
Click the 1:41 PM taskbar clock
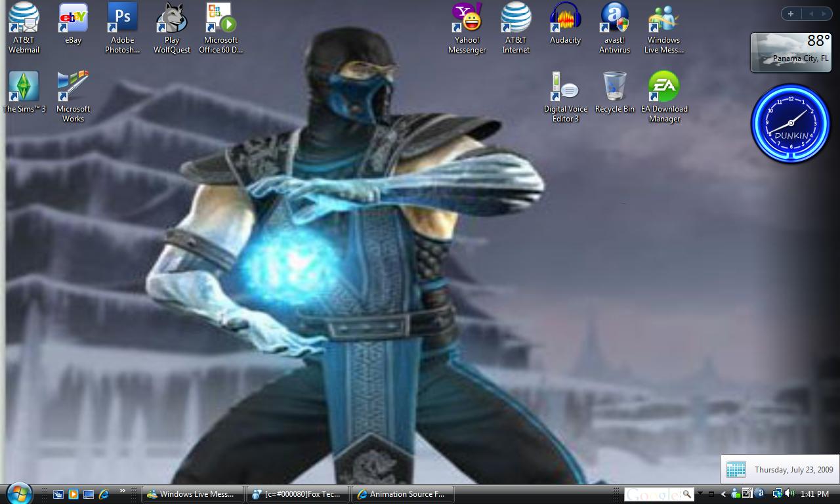815,494
